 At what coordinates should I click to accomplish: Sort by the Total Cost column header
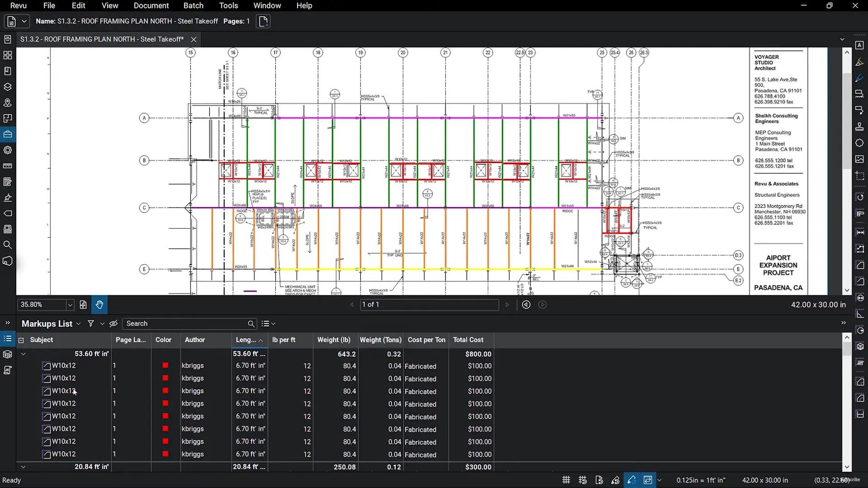click(468, 340)
